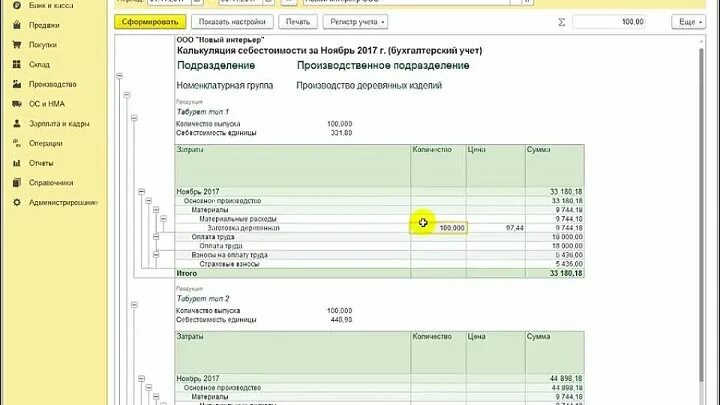Screen dimensions: 720x405
Task: Select the Материальные расходы sum 9 744,18
Action: (x=569, y=219)
